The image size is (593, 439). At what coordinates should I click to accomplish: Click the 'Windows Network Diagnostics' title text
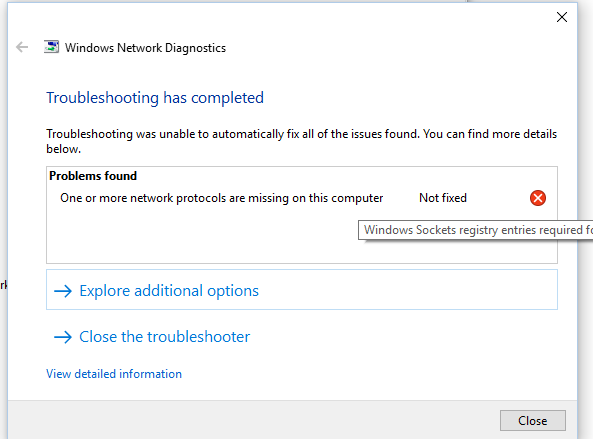pos(145,48)
